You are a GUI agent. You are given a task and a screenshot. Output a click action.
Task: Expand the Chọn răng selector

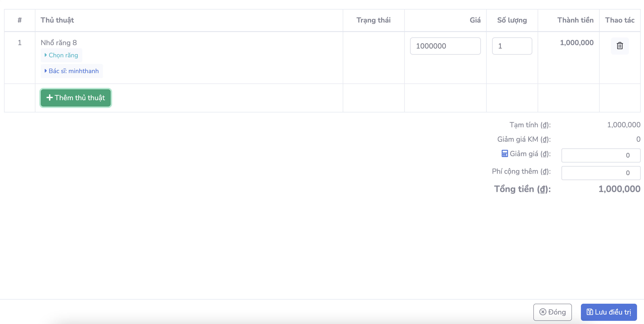pyautogui.click(x=63, y=55)
